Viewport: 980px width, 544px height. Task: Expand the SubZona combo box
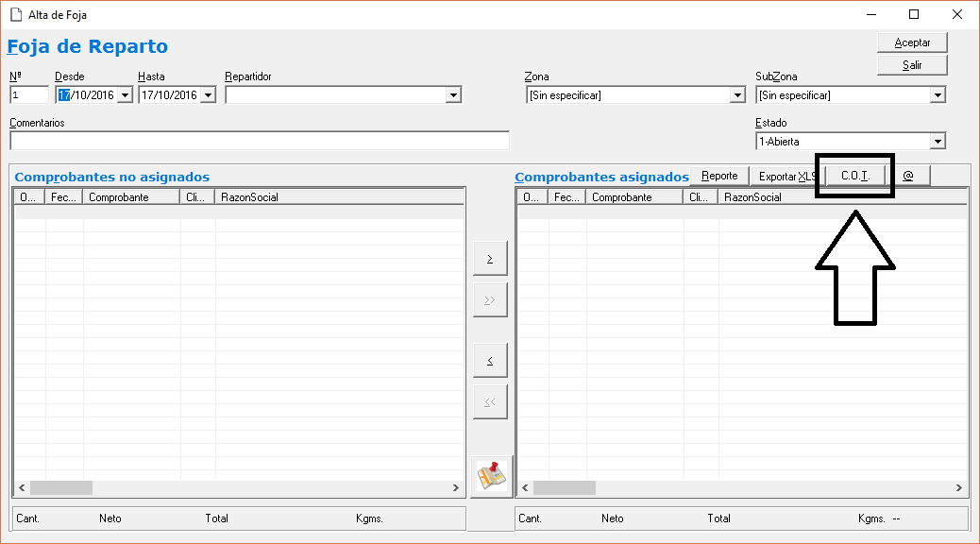click(938, 95)
